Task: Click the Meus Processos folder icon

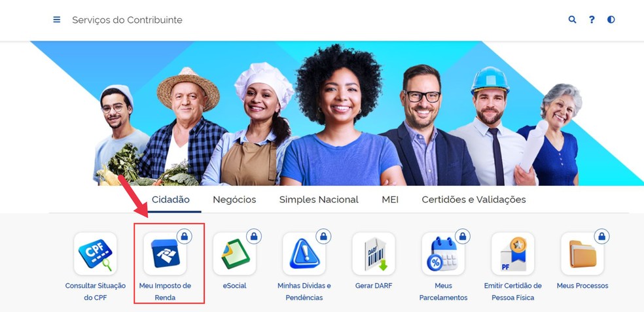Action: (582, 254)
